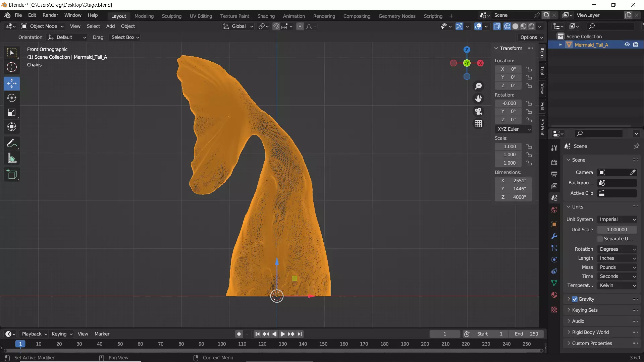Open the Tool properties tab wrench icon

pos(554,148)
